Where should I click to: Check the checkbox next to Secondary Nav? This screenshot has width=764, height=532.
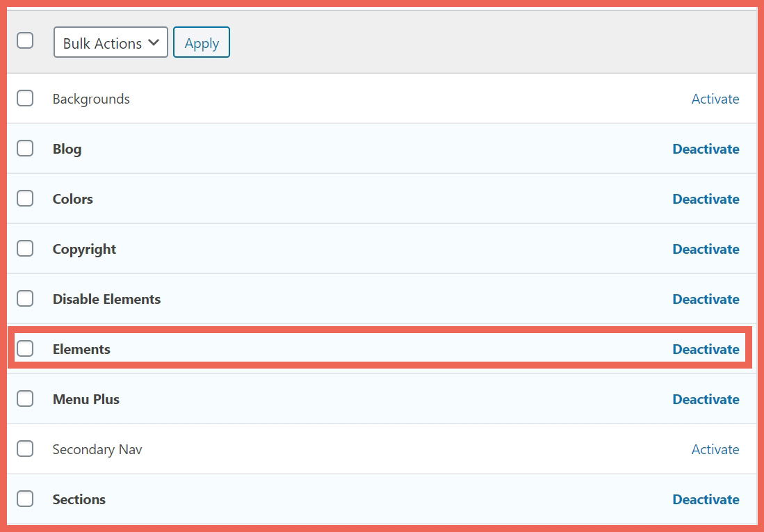(25, 449)
